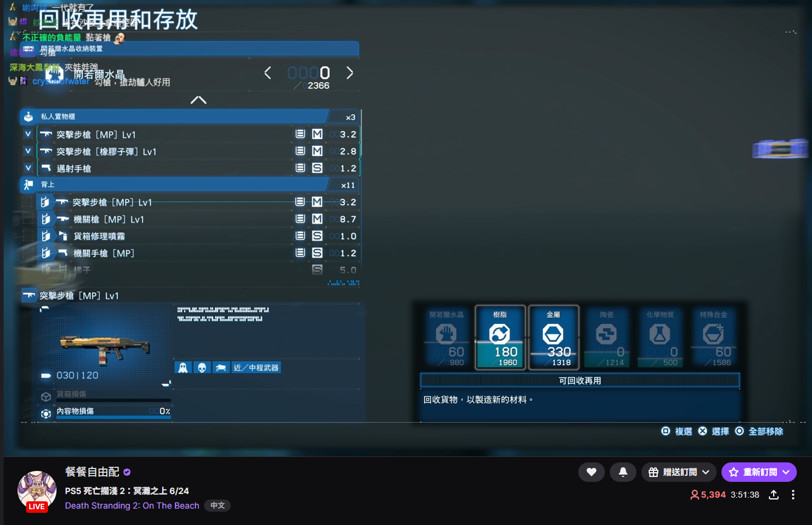Click the vehicle icon in weapon details
Viewport: 812px width, 525px height.
(222, 368)
